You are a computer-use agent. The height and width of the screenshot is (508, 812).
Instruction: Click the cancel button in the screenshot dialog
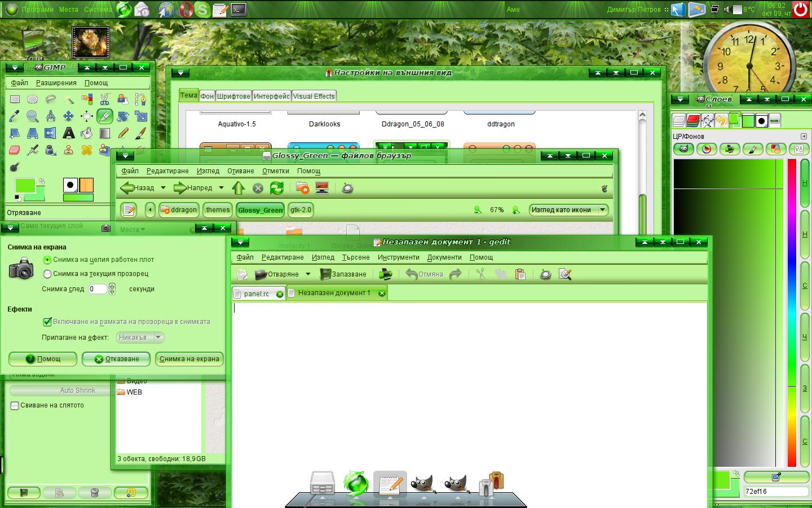(x=116, y=359)
